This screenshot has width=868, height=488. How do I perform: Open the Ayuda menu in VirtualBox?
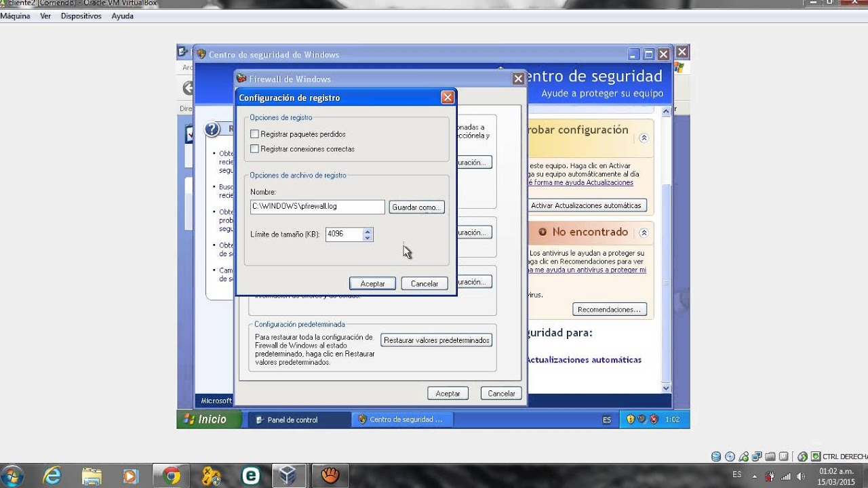[122, 16]
